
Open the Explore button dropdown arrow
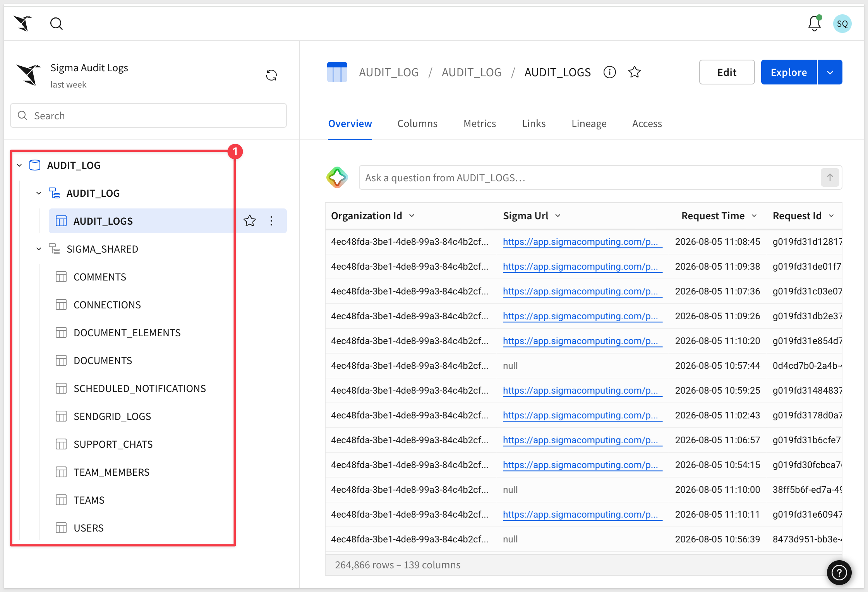830,72
